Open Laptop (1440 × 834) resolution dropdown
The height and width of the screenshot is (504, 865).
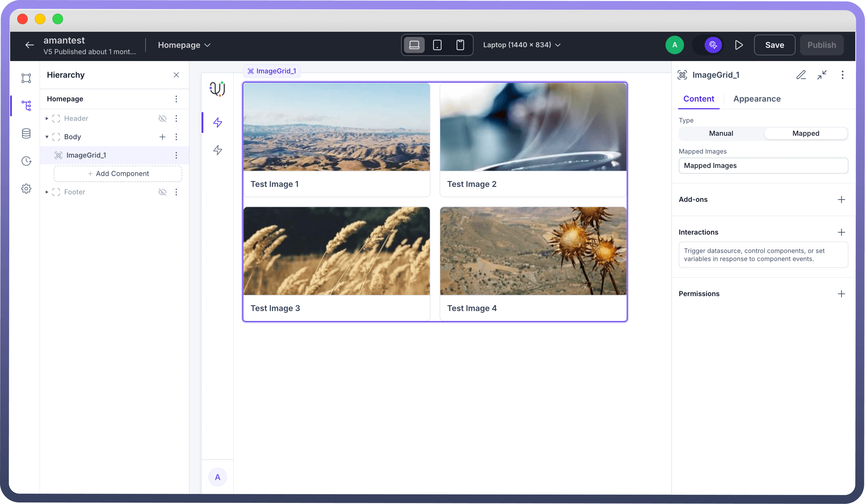click(522, 45)
